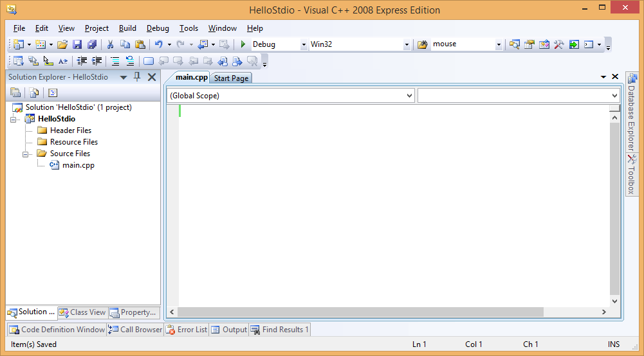Open the Property Manager tab

(x=134, y=312)
